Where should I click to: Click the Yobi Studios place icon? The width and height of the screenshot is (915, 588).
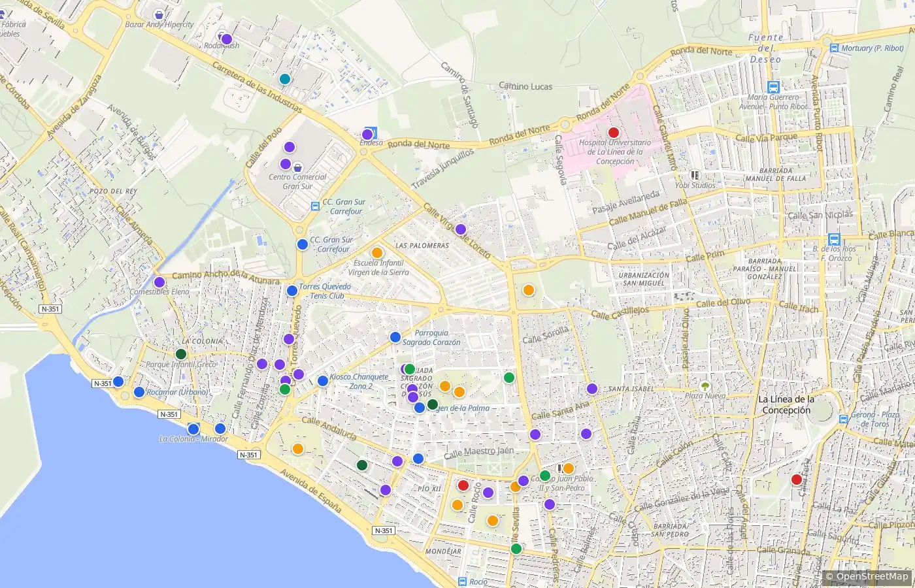695,175
